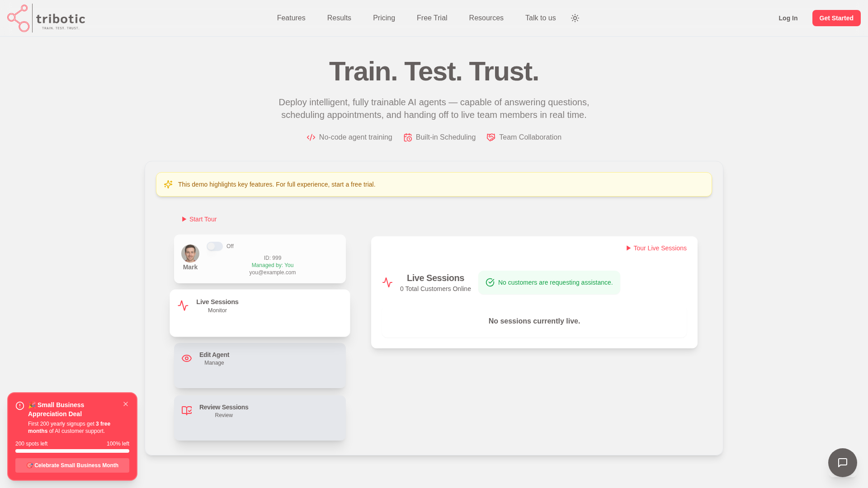Toggle Mark's agent on/off switch

coord(215,246)
